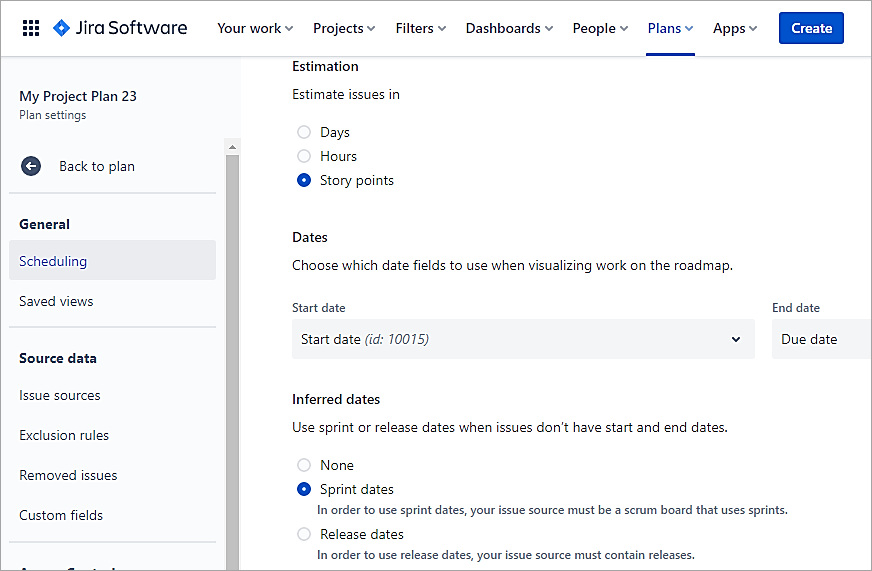Viewport: 872px width, 571px height.
Task: Select the Hours estimation option
Action: click(x=304, y=156)
